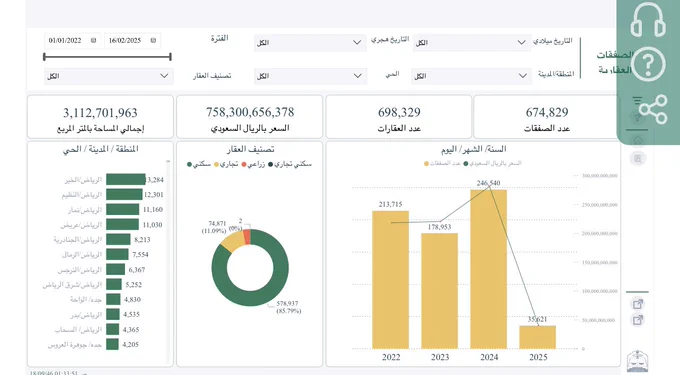680x375 pixels.
Task: Click the عدد الصفقات card value 674,829
Action: coord(547,112)
